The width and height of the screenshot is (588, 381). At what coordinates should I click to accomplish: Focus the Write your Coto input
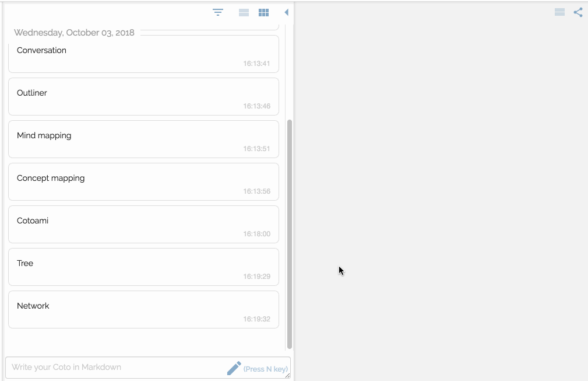tap(148, 368)
